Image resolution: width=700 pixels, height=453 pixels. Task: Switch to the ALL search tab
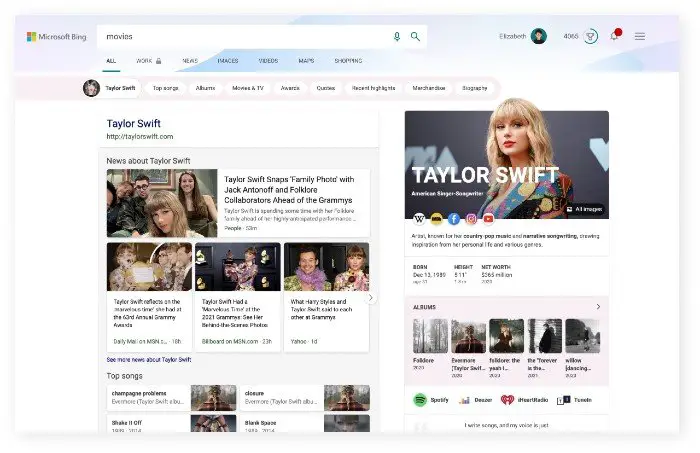111,61
